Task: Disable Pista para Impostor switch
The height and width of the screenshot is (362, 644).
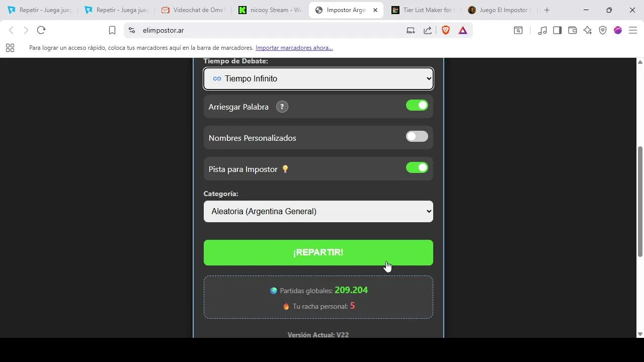Action: (x=417, y=167)
